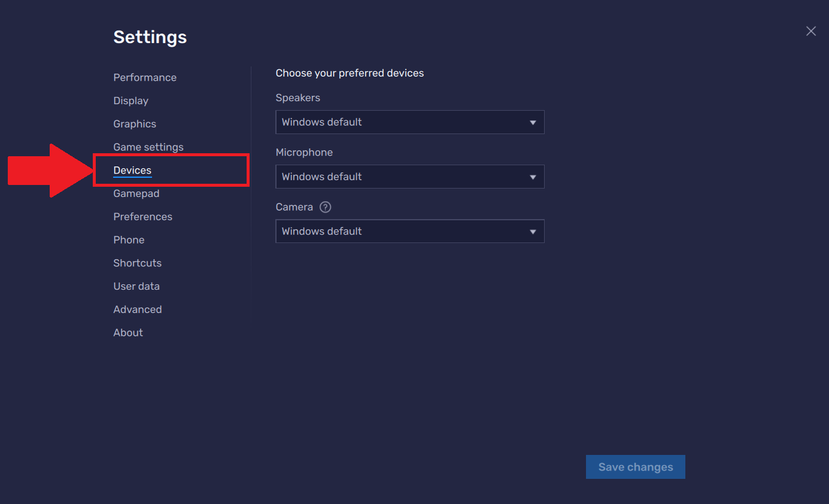Close the Settings window with X icon
This screenshot has height=504, width=829.
[x=810, y=31]
